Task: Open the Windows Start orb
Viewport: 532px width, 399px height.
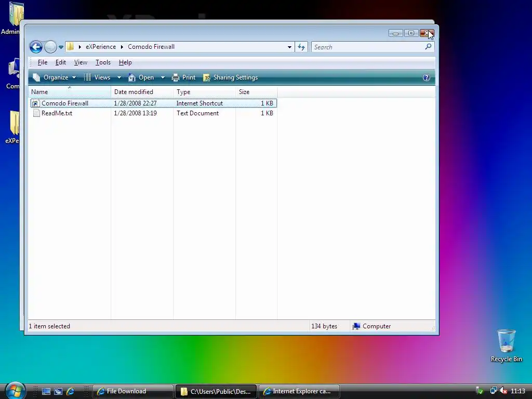Action: click(15, 390)
